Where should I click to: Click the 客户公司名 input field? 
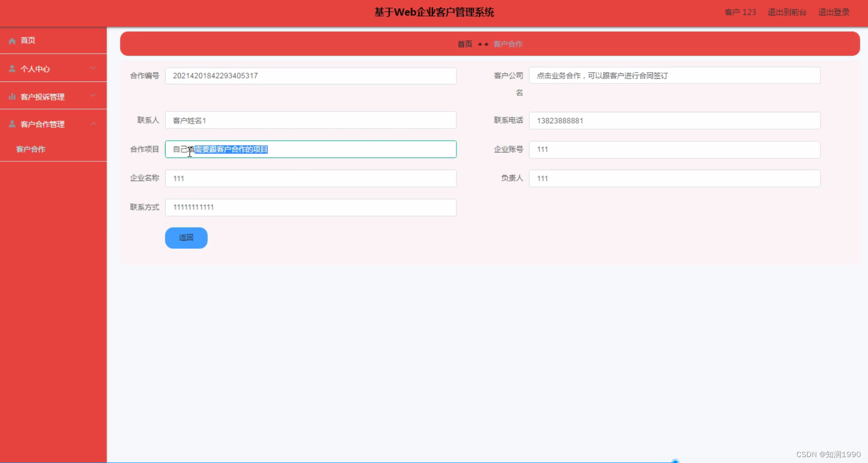point(674,75)
